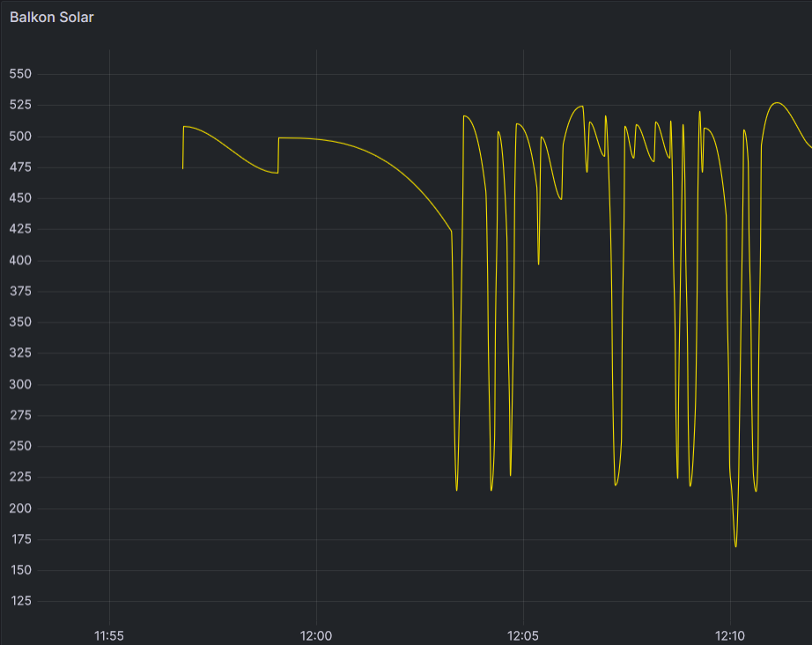Click the lowest dip near 170 after 12:10
The image size is (812, 645).
pyautogui.click(x=736, y=546)
